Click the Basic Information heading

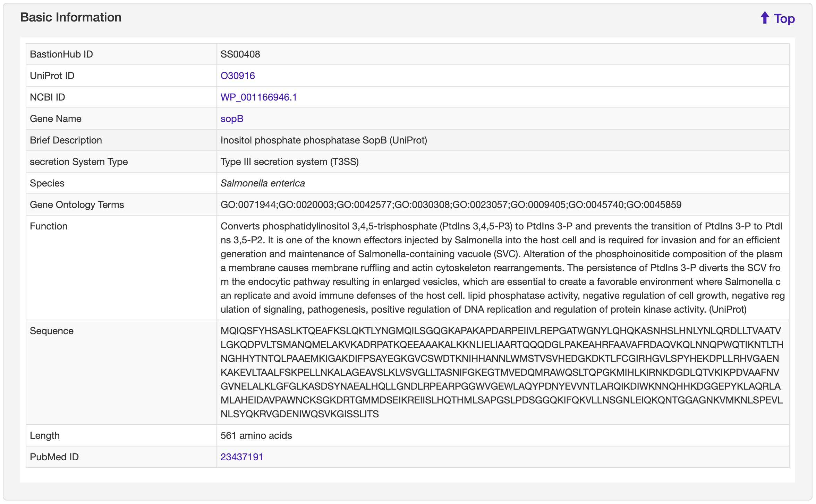pyautogui.click(x=71, y=17)
